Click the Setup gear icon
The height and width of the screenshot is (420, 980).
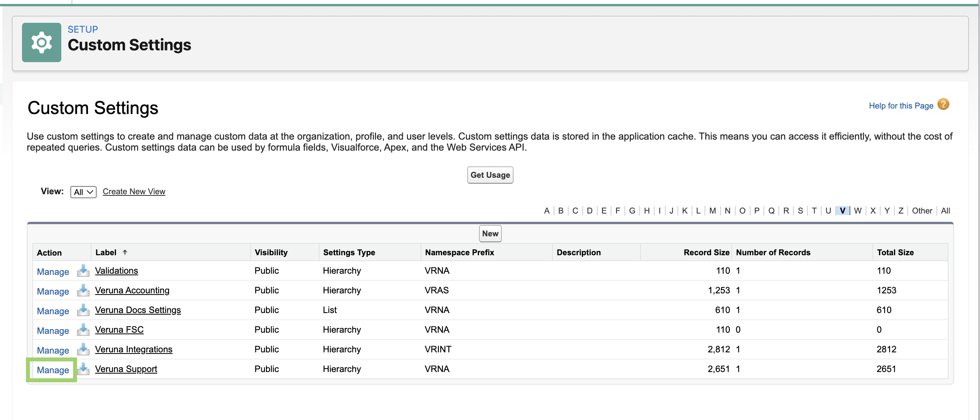pos(42,42)
